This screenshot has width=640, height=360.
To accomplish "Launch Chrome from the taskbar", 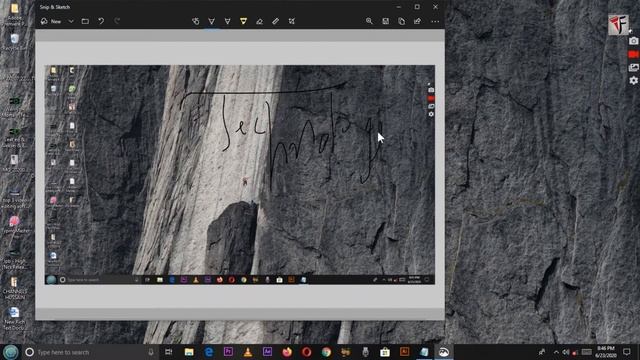I will (326, 352).
